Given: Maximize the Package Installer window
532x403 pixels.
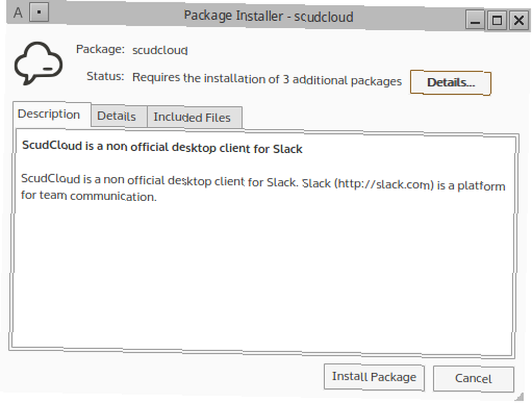Looking at the screenshot, I should 497,20.
